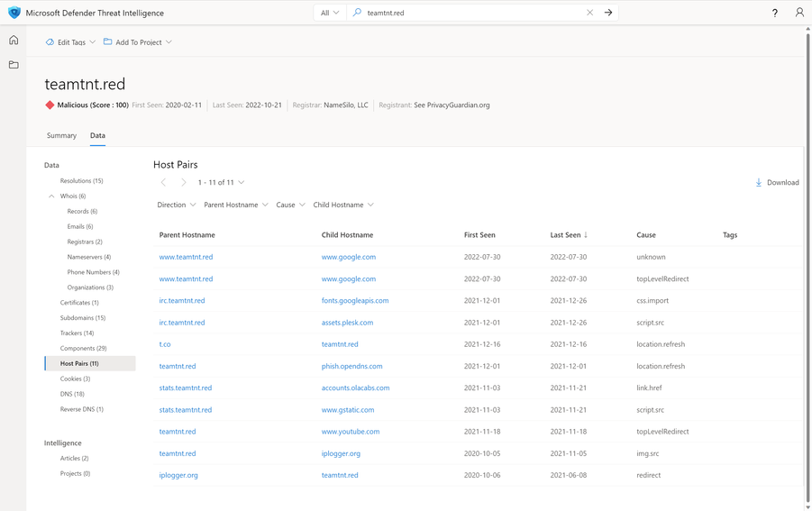
Task: Open Whois Emails (6)
Action: tap(80, 226)
